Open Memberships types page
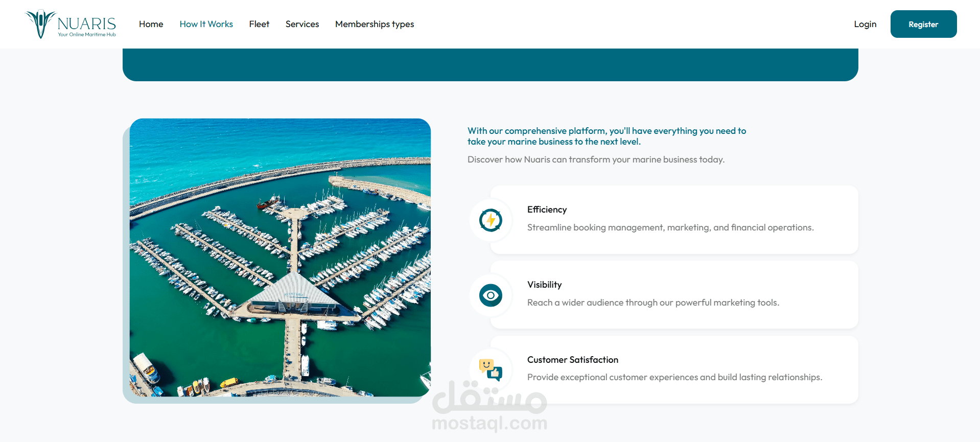 tap(375, 24)
